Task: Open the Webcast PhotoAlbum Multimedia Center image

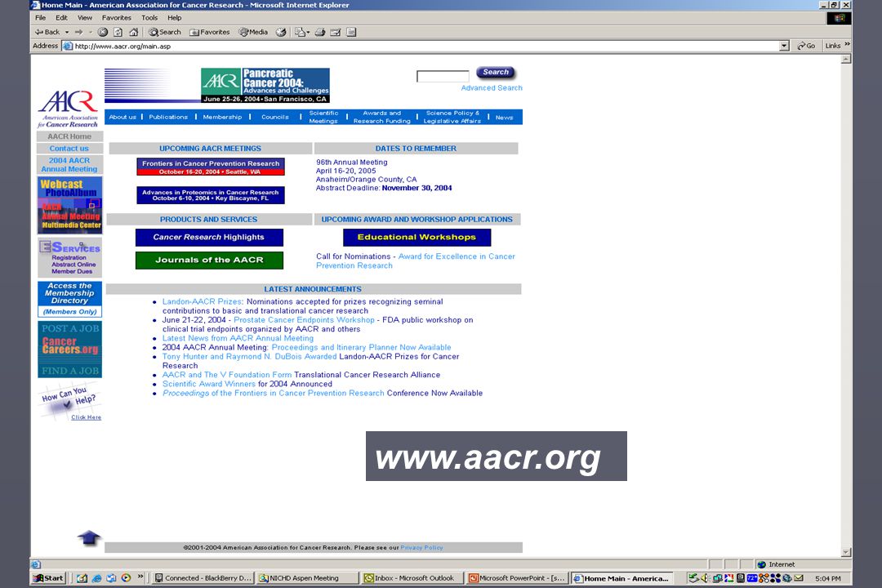Action: click(x=69, y=205)
